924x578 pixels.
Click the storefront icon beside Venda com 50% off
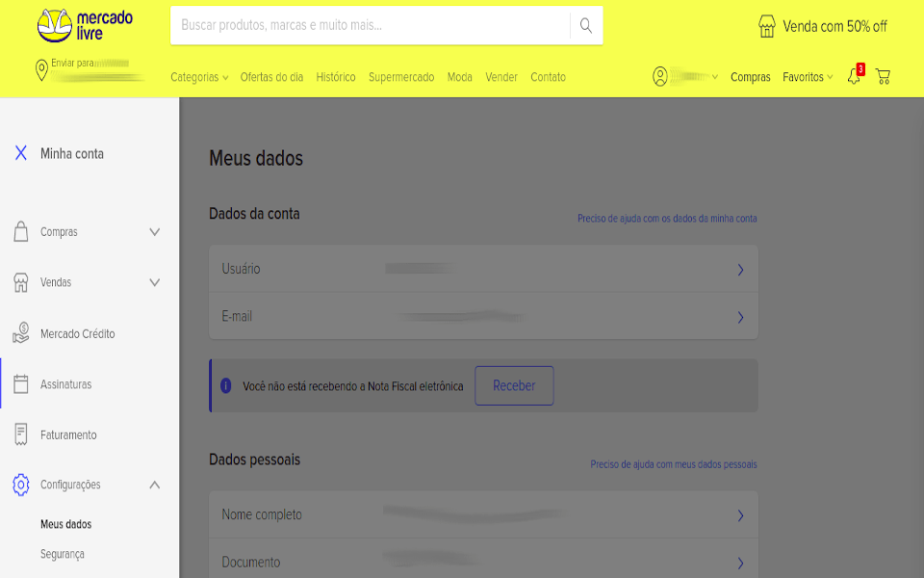(x=767, y=27)
